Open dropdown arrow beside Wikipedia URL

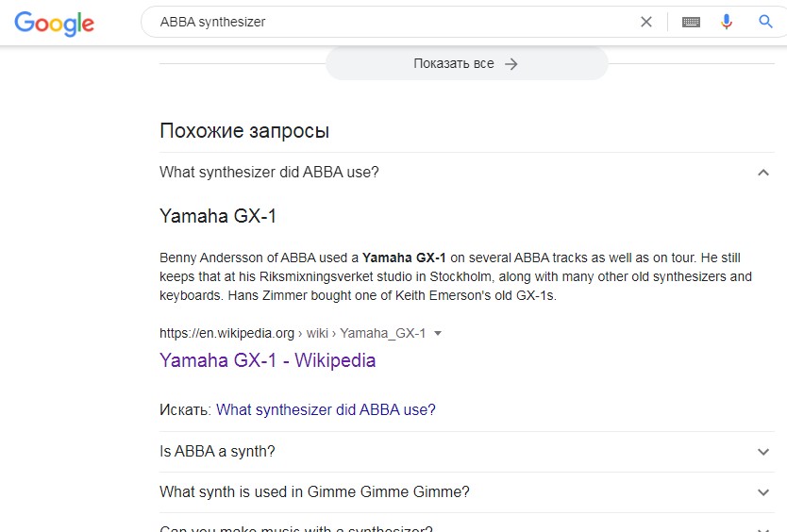point(438,333)
